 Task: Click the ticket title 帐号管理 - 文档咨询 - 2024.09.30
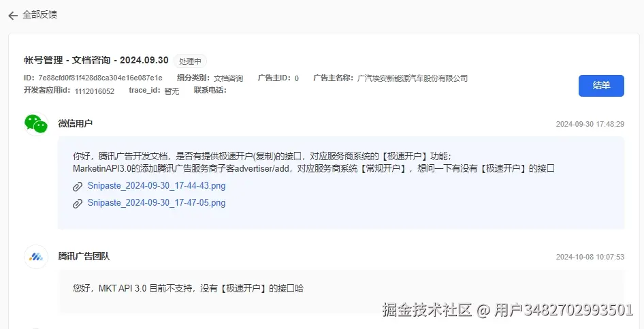click(96, 60)
